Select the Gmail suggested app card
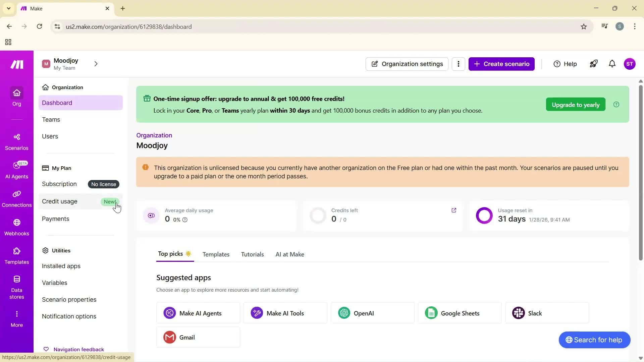 pyautogui.click(x=198, y=337)
